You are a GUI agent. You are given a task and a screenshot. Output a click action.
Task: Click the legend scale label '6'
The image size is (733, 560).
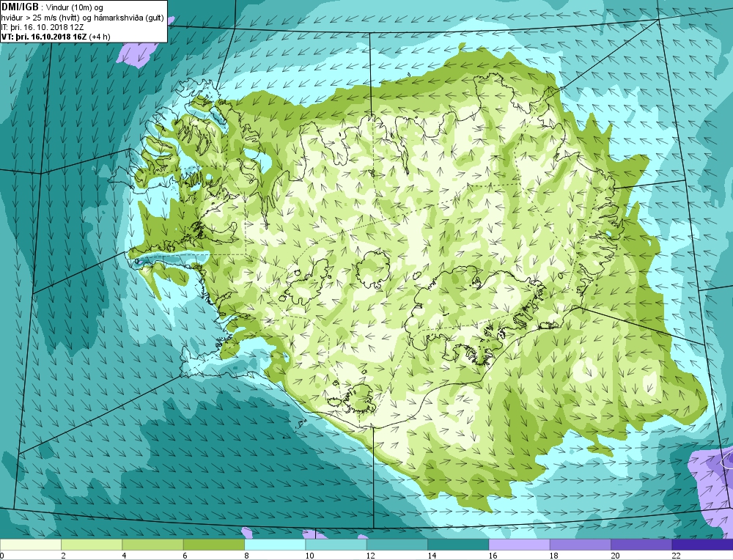click(185, 556)
